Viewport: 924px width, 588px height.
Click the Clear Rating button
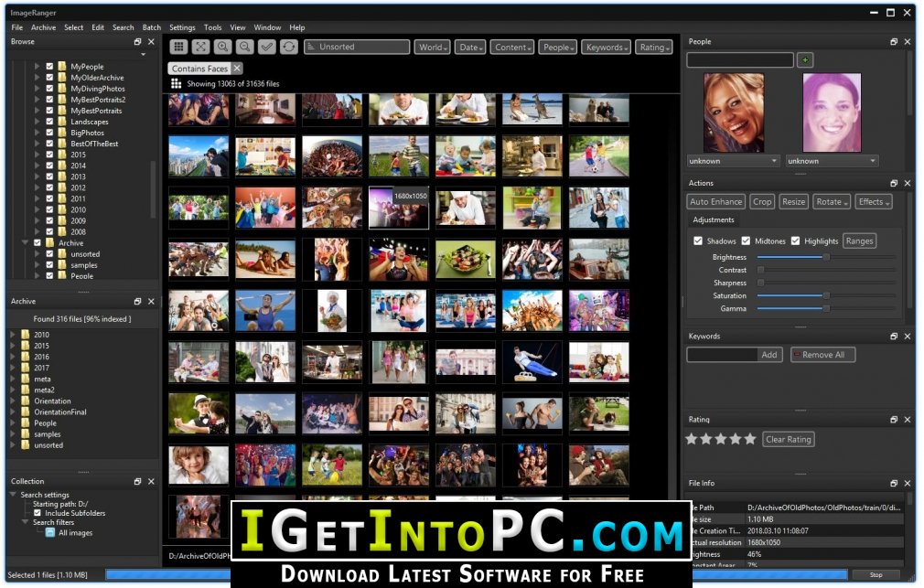[x=789, y=439]
